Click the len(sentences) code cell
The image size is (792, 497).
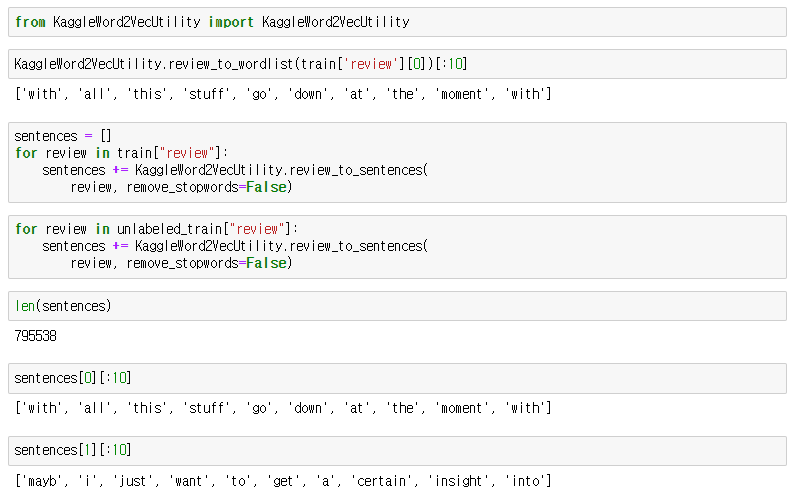397,306
